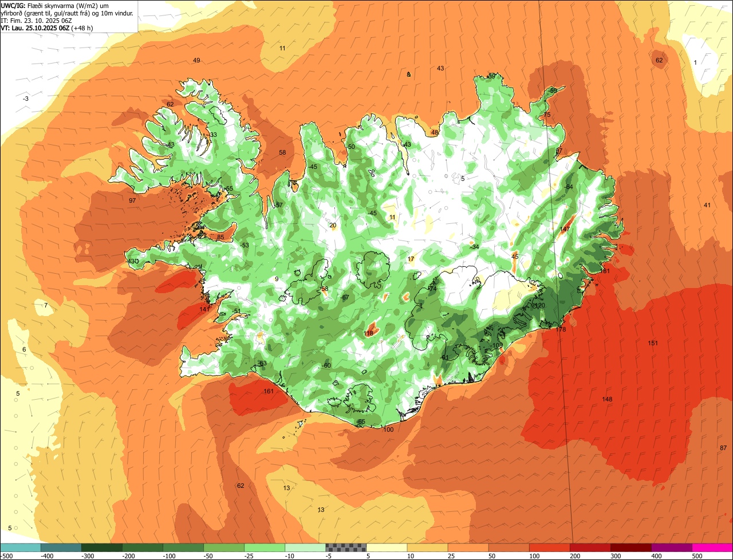
Task: Click the teal legend swatch labeled -500
Action: tap(21, 548)
